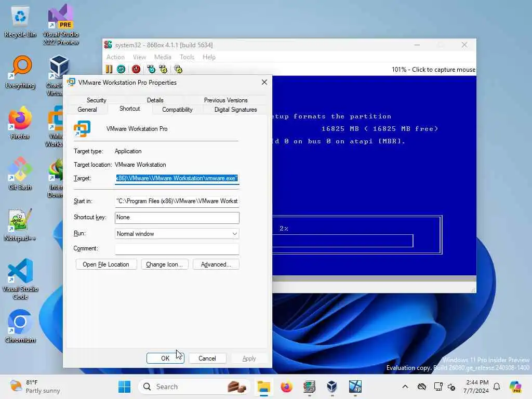
Task: Open the Action menu in 86Box
Action: (x=115, y=57)
